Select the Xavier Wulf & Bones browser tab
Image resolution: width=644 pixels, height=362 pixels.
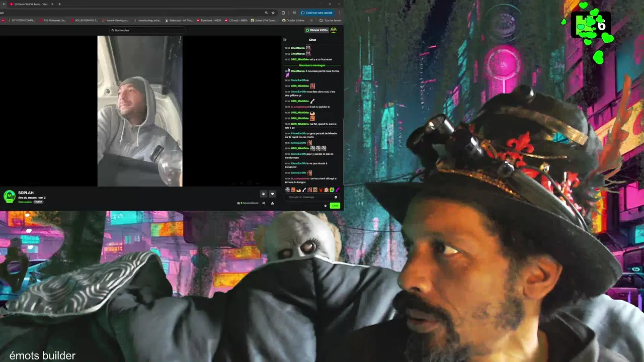click(31, 4)
